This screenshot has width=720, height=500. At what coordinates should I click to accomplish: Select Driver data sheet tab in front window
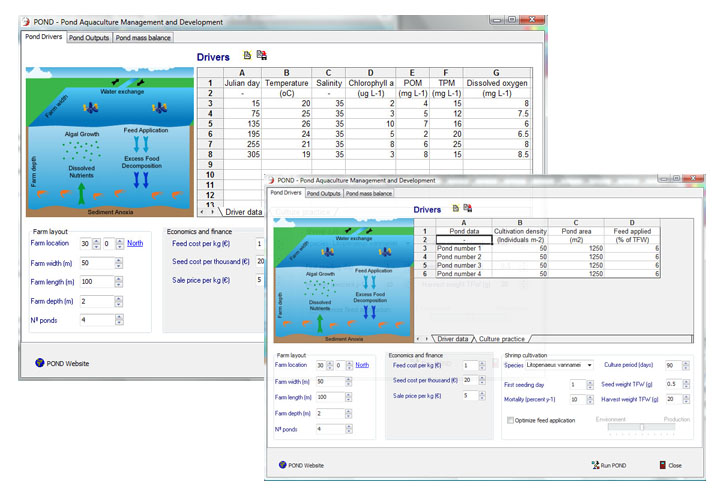[452, 339]
